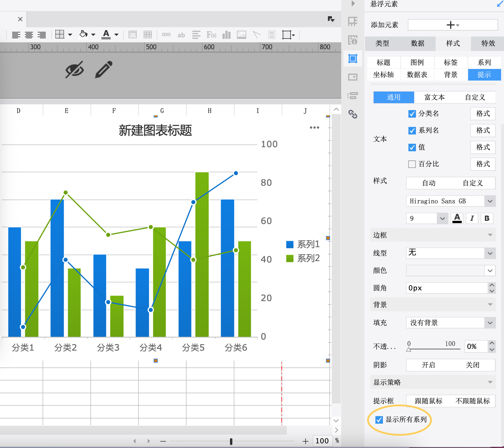Click the collapse-panel arrow icon
This screenshot has width=504, height=448.
coord(353,3)
